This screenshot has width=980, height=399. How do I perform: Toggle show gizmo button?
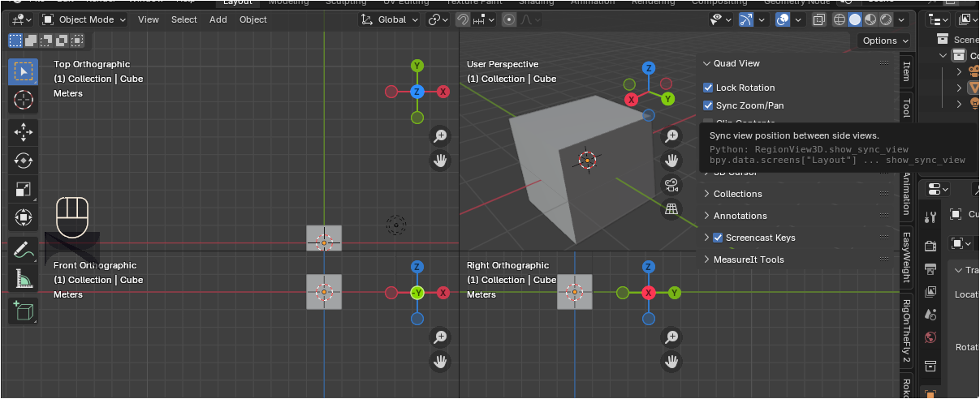click(x=745, y=19)
